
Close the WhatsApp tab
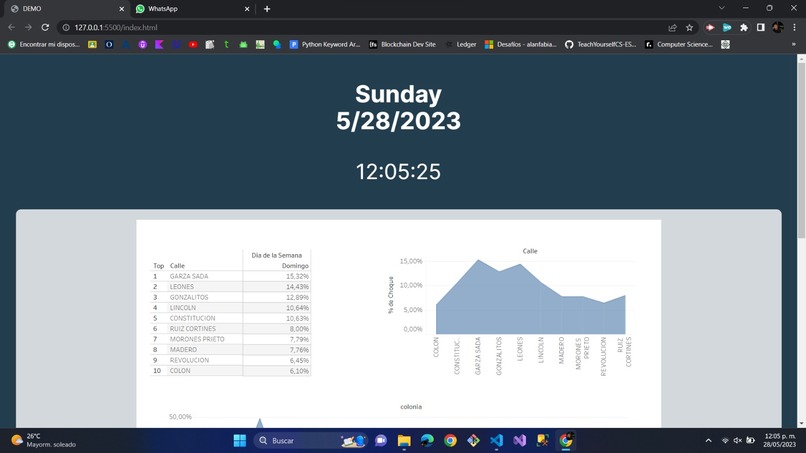[247, 9]
